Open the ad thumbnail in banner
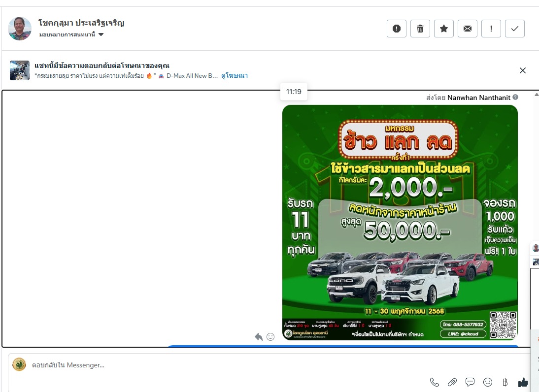Viewport: 539px width, 392px height. tap(20, 70)
